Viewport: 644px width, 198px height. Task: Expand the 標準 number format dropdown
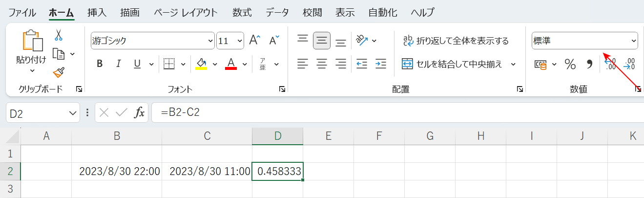[634, 41]
